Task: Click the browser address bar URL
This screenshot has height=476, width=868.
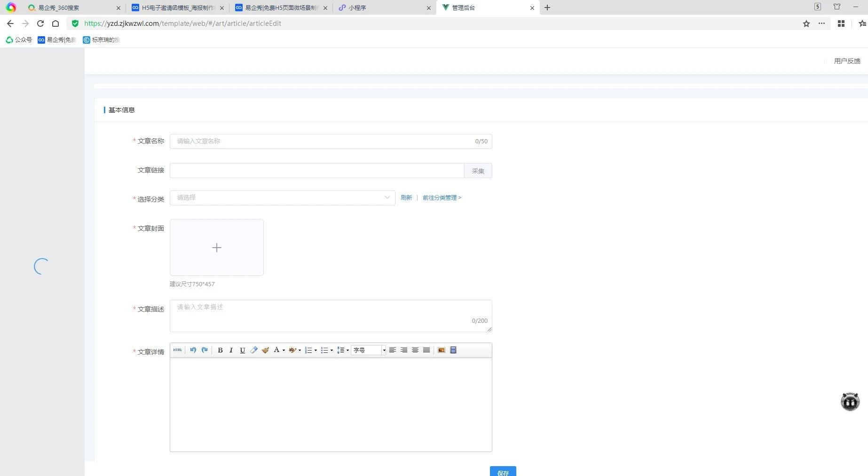Action: click(182, 23)
